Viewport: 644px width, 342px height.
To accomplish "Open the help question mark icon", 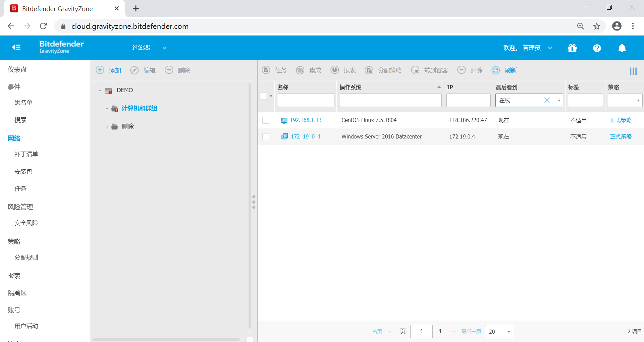I will coord(597,48).
